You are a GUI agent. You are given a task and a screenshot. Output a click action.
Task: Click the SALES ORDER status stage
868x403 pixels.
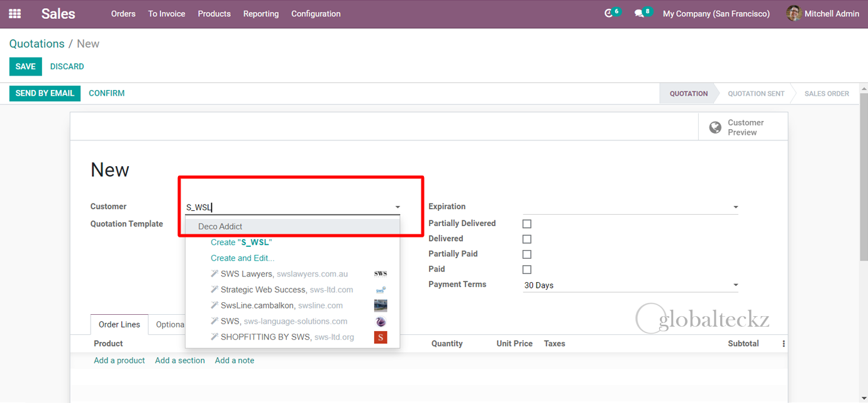[x=826, y=93]
